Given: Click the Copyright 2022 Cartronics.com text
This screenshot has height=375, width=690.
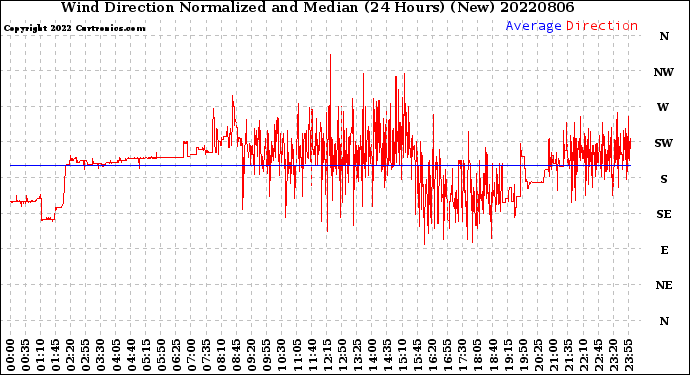Looking at the screenshot, I should point(74,28).
